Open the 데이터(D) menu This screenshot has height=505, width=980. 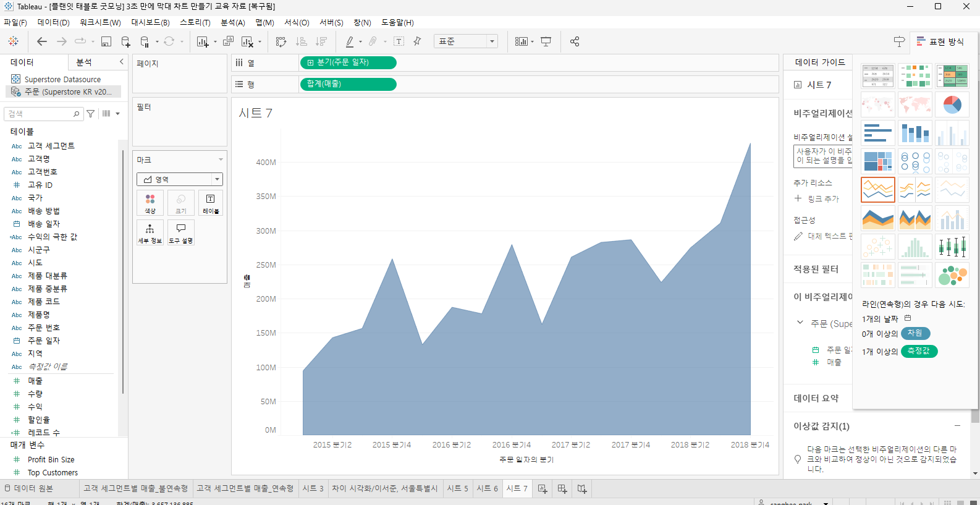[53, 22]
